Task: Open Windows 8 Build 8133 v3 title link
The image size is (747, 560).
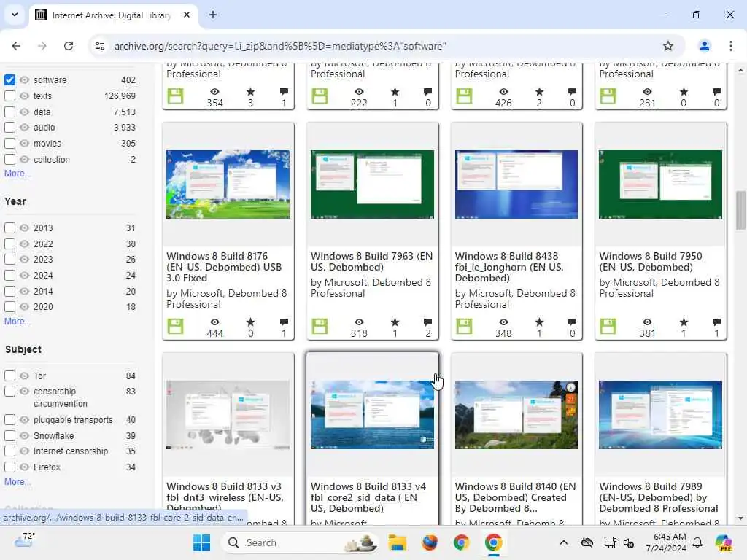Action: tap(225, 497)
